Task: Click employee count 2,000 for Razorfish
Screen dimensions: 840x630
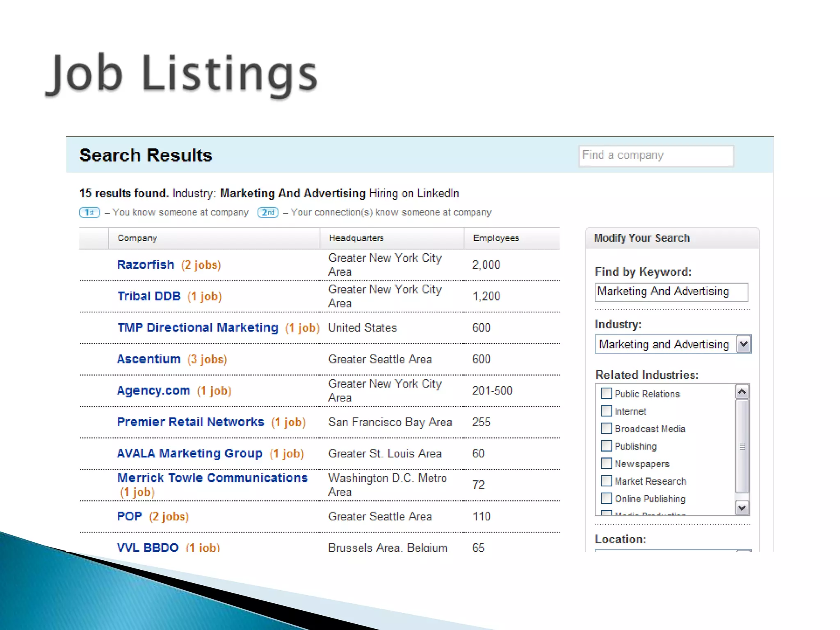Action: 486,265
